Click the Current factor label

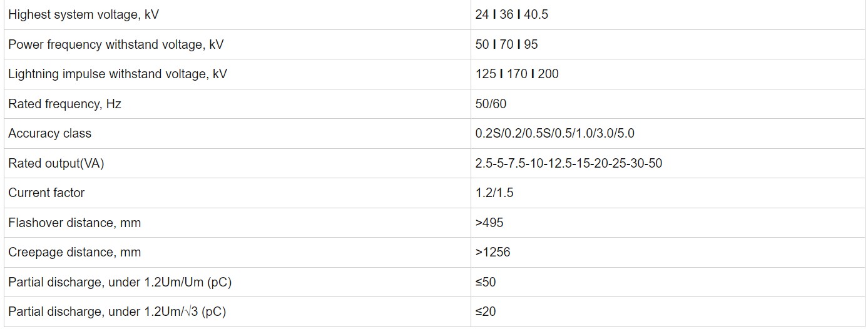[46, 193]
